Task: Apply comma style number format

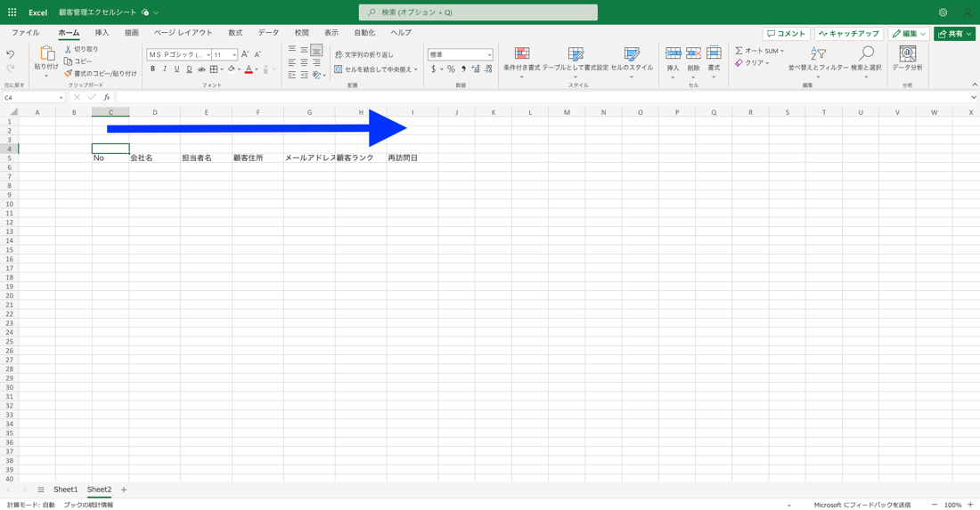Action: coord(464,69)
